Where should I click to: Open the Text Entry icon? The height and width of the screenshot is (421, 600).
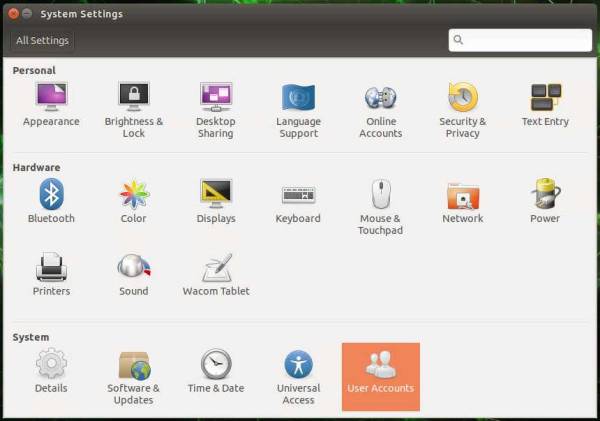pyautogui.click(x=546, y=97)
